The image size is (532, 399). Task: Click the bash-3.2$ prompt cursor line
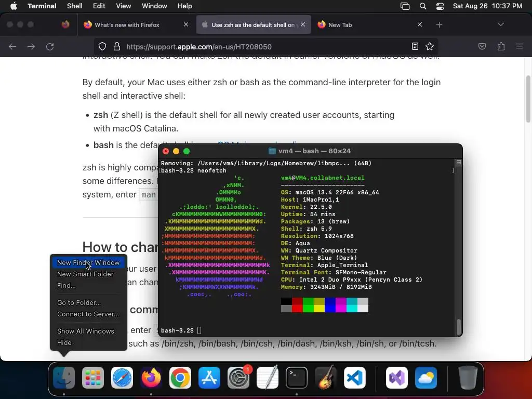[x=181, y=330]
